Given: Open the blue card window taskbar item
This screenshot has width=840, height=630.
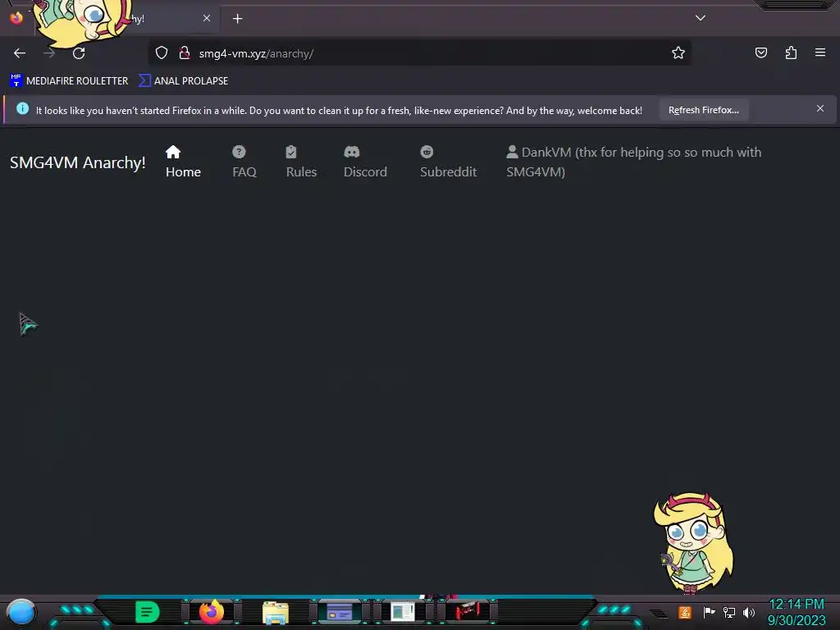Looking at the screenshot, I should coord(340,612).
